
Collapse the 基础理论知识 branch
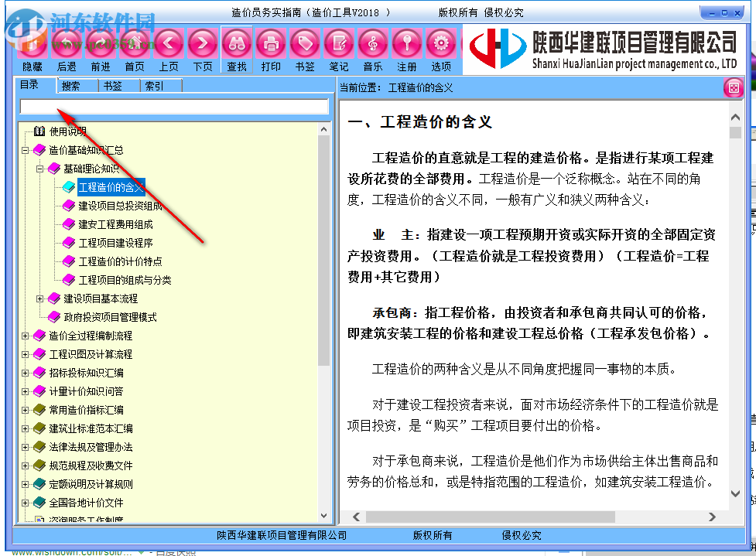39,169
